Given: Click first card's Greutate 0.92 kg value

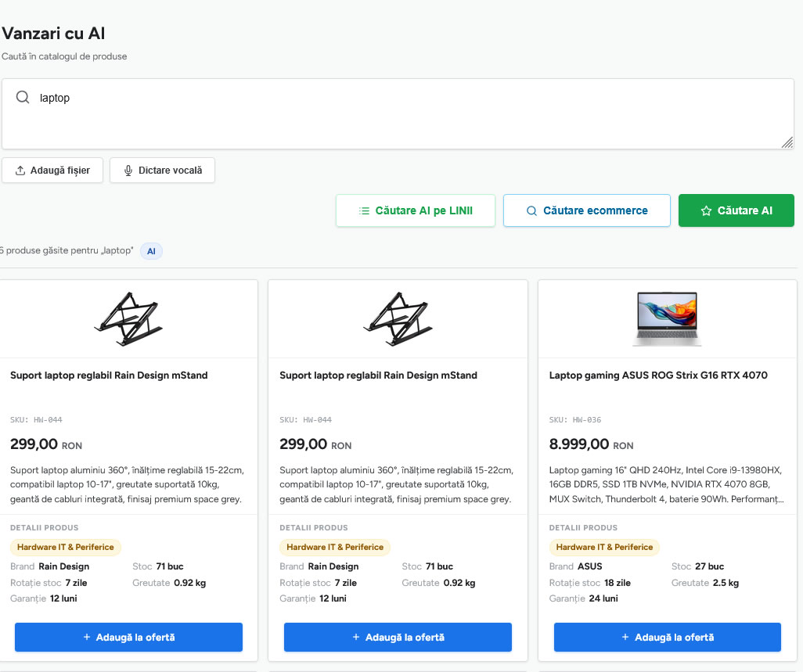Looking at the screenshot, I should (x=190, y=583).
